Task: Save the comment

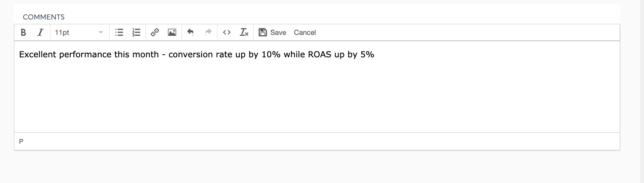Action: (x=272, y=32)
